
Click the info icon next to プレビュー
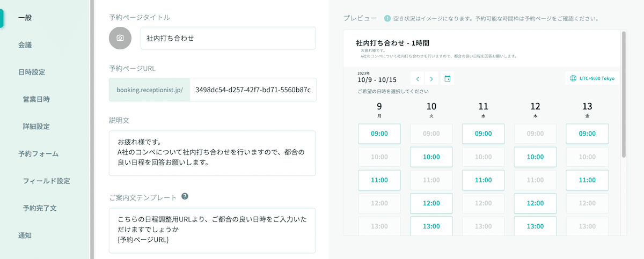point(387,18)
